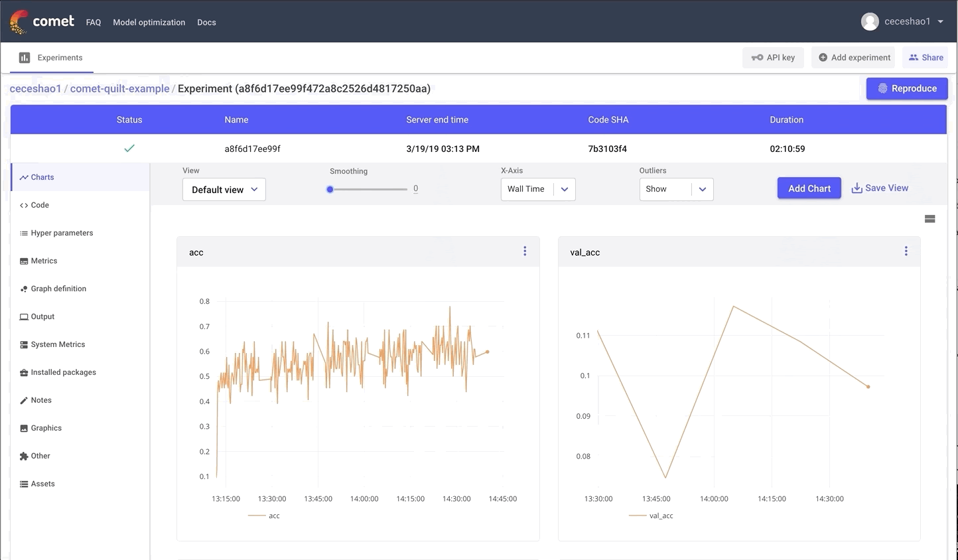The width and height of the screenshot is (958, 560).
Task: Open the comet-quilt-example breadcrumb link
Action: click(119, 89)
